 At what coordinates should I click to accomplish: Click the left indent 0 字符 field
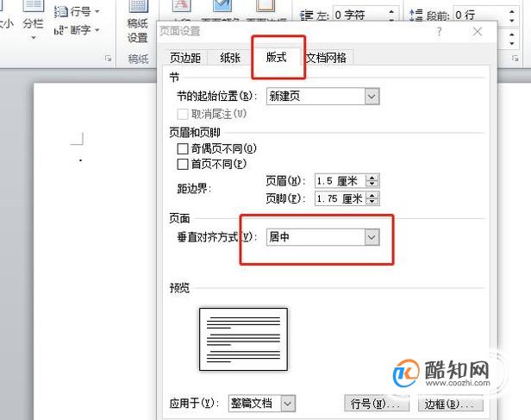(x=360, y=15)
